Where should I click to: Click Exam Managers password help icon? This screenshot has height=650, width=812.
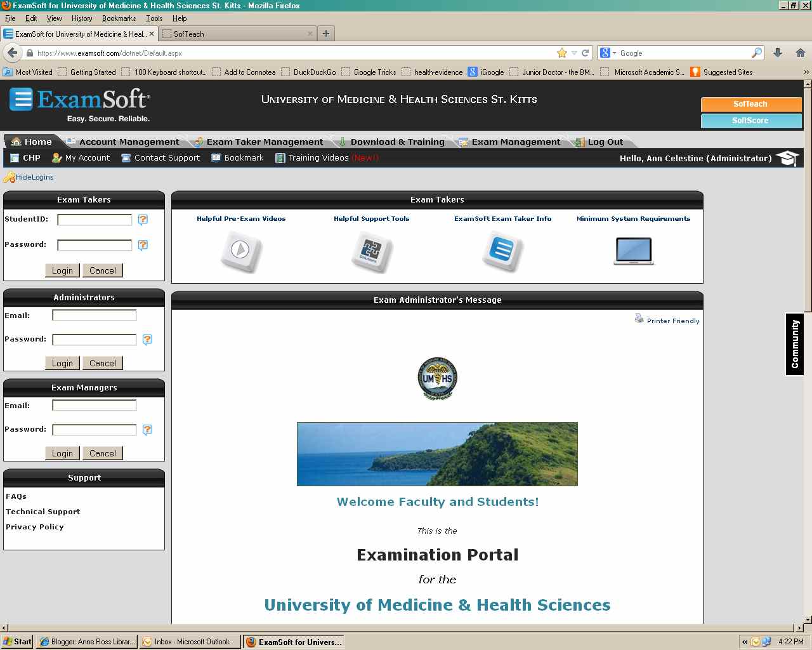tap(147, 430)
